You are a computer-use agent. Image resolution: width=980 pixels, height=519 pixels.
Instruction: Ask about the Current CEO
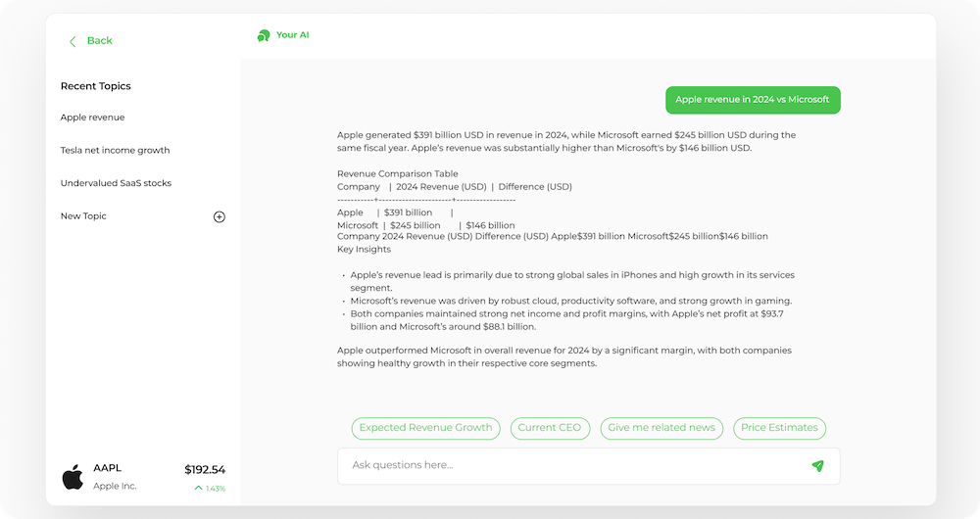[x=550, y=428]
